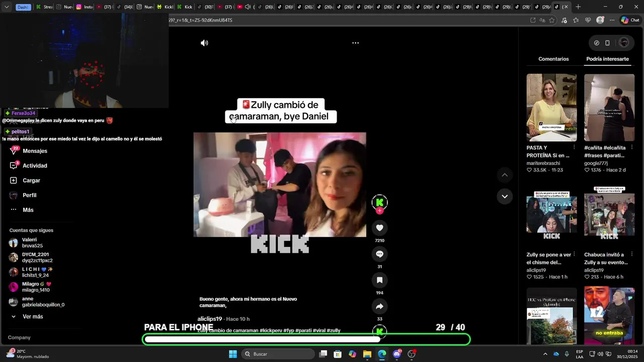Click the taskbar microphone icon

567,354
